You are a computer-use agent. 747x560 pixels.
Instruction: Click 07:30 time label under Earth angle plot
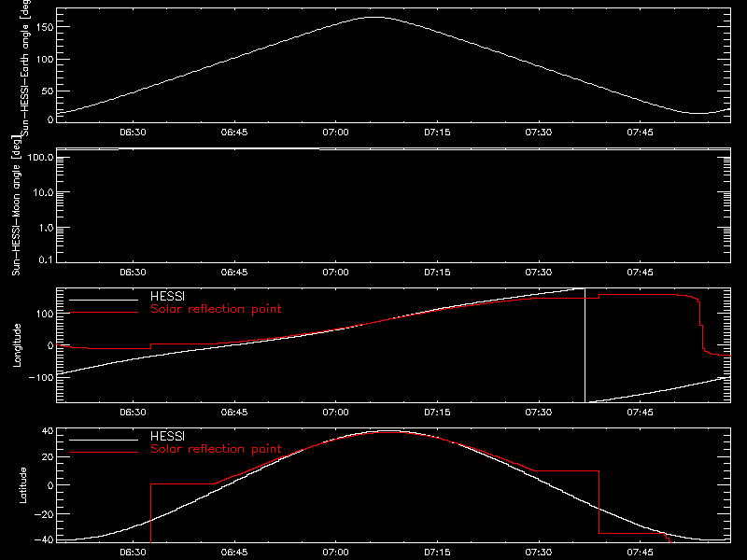[x=539, y=133]
